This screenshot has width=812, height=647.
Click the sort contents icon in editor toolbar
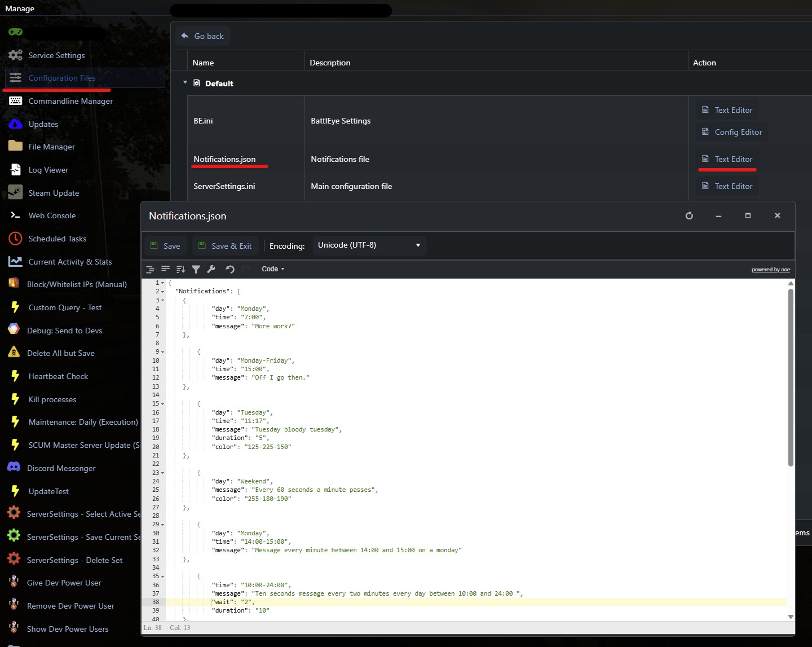click(180, 269)
